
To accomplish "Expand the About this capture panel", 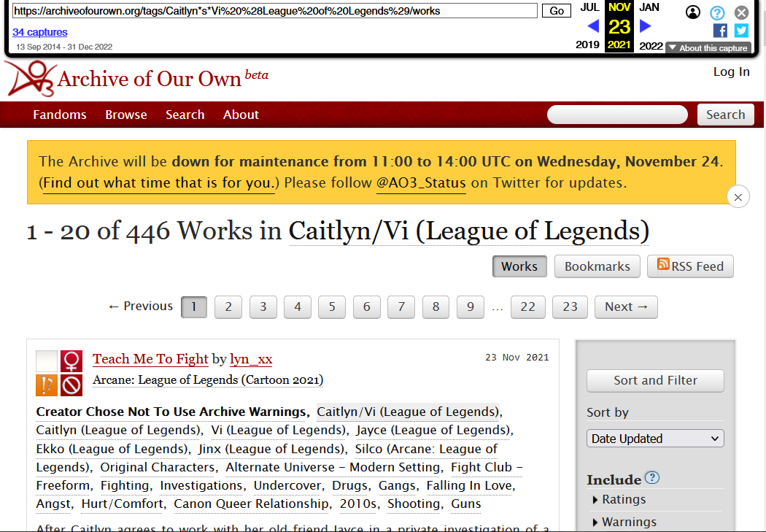I will click(708, 48).
